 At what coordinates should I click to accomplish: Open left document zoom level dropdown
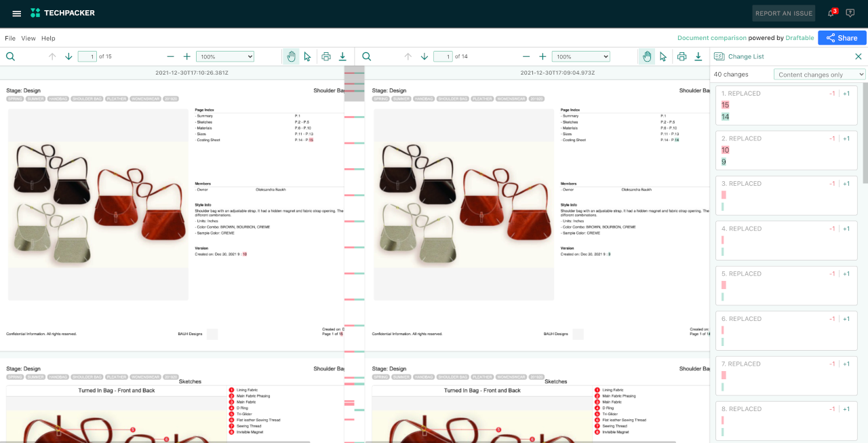(x=225, y=56)
